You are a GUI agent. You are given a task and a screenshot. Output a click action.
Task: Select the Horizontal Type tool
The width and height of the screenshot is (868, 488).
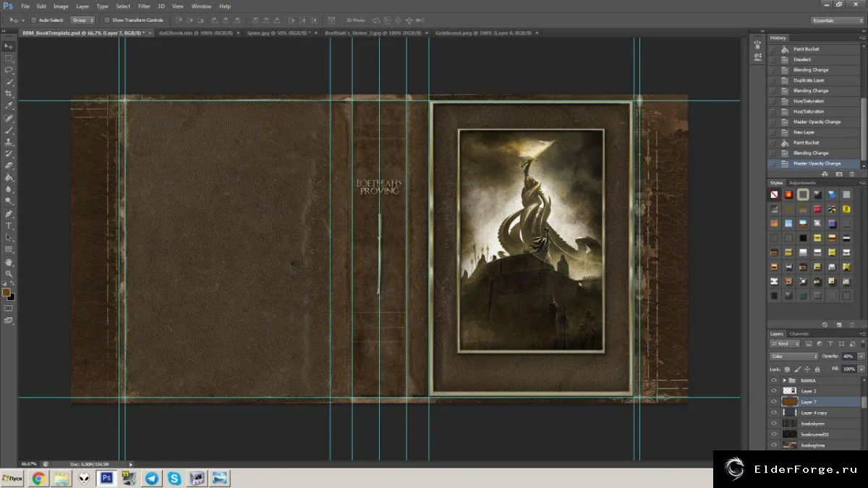pyautogui.click(x=9, y=226)
